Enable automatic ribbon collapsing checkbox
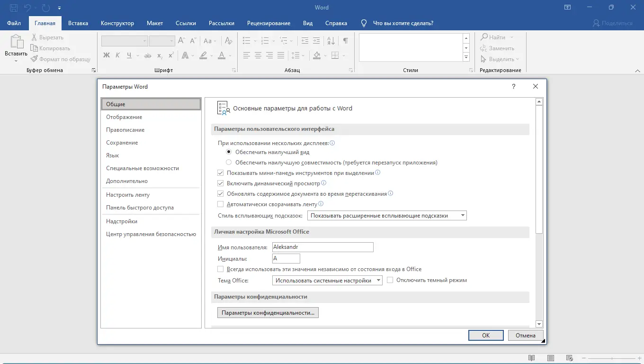 click(x=221, y=204)
